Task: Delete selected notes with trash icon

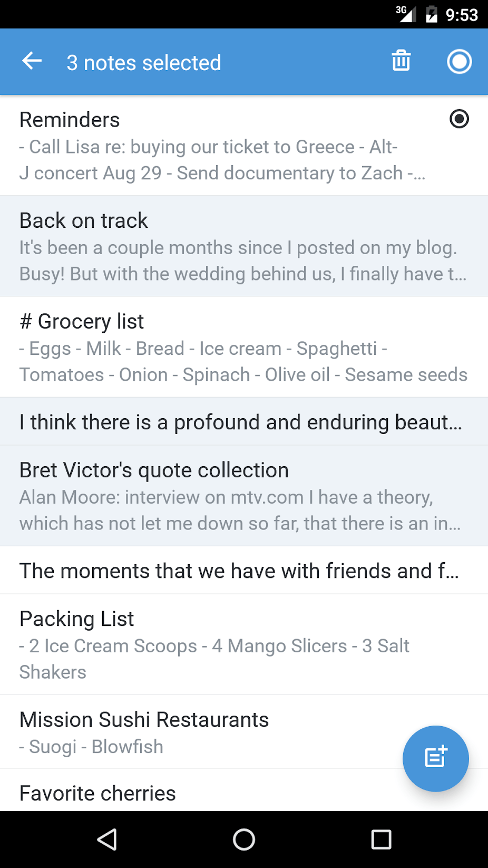Action: [401, 61]
